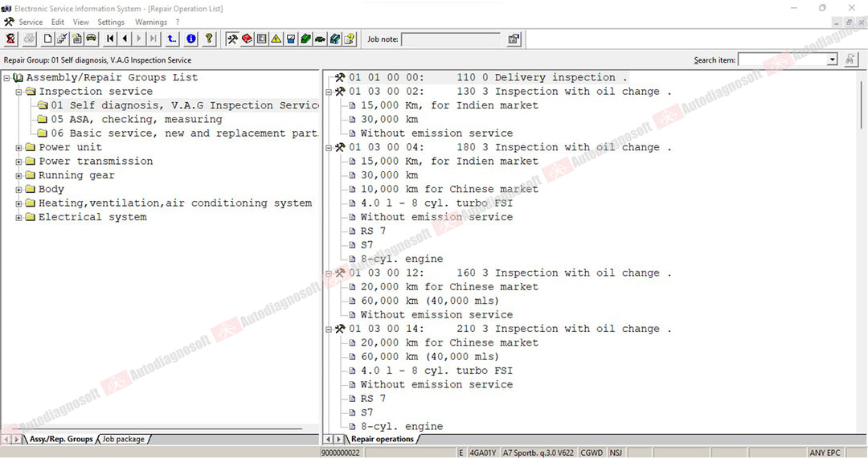Open the Search item dropdown arrow

pos(832,59)
